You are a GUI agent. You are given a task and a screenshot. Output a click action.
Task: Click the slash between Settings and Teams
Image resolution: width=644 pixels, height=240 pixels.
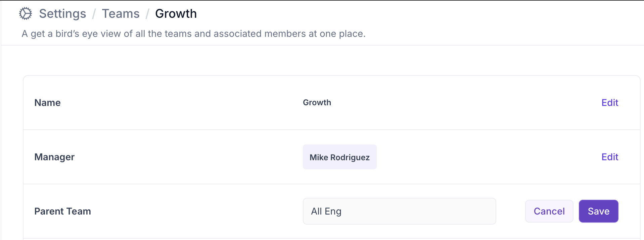click(x=94, y=14)
